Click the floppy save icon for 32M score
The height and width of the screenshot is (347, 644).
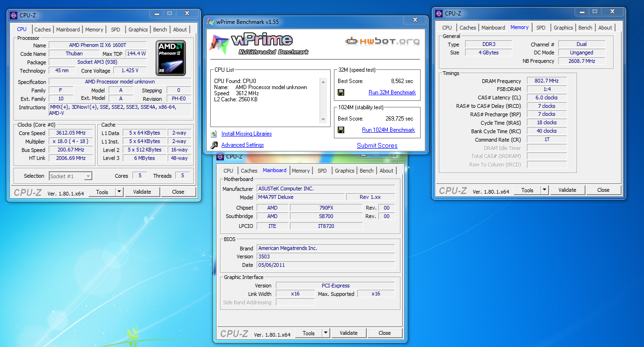coord(341,92)
